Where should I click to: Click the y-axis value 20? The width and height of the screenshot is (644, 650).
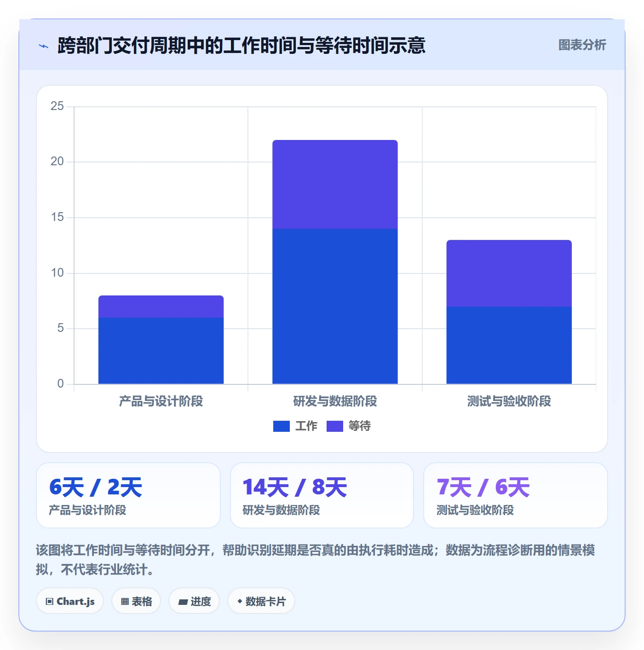57,162
